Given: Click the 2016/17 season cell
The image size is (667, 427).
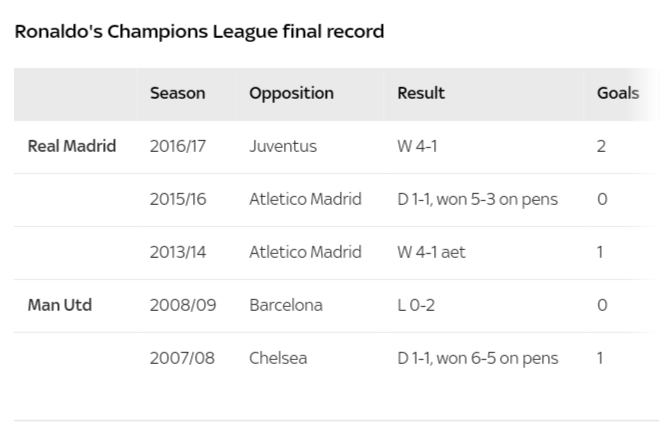Looking at the screenshot, I should click(x=178, y=146).
